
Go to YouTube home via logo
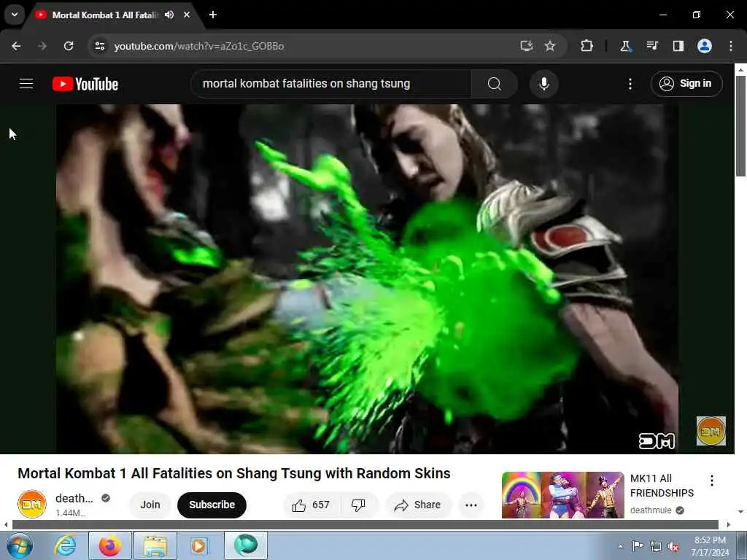click(x=85, y=84)
